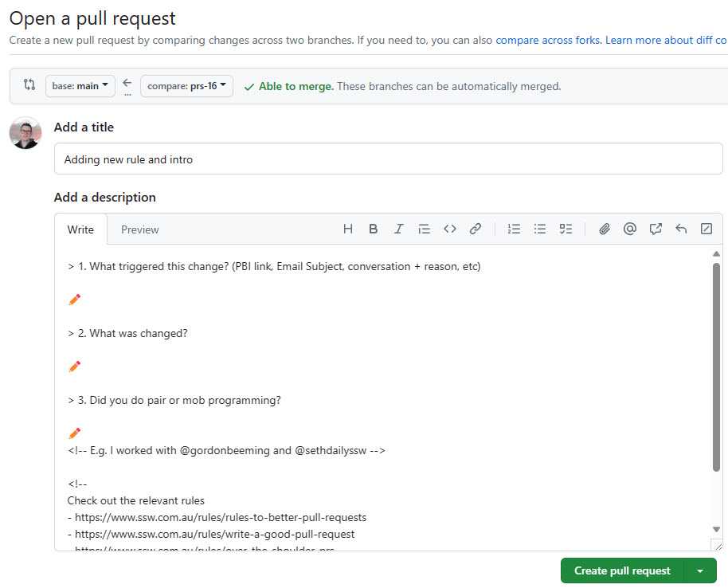Toggle bold text formatting
728x588 pixels.
click(x=374, y=229)
